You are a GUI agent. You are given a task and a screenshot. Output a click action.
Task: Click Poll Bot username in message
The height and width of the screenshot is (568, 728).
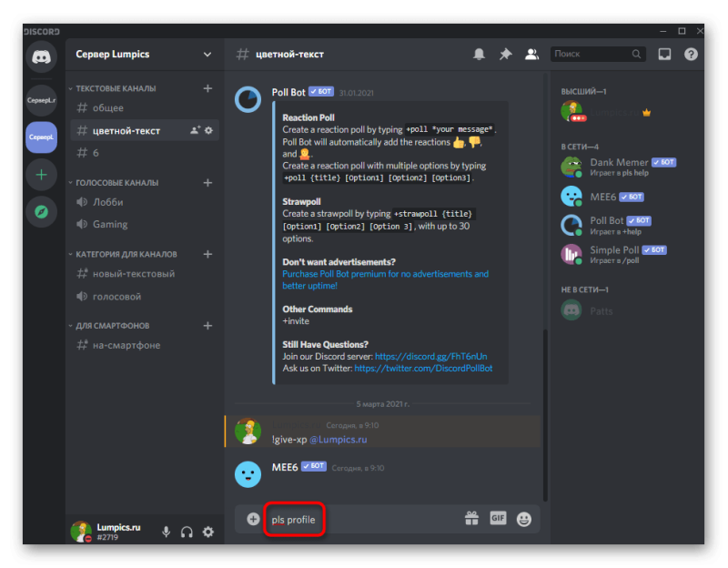[x=288, y=93]
